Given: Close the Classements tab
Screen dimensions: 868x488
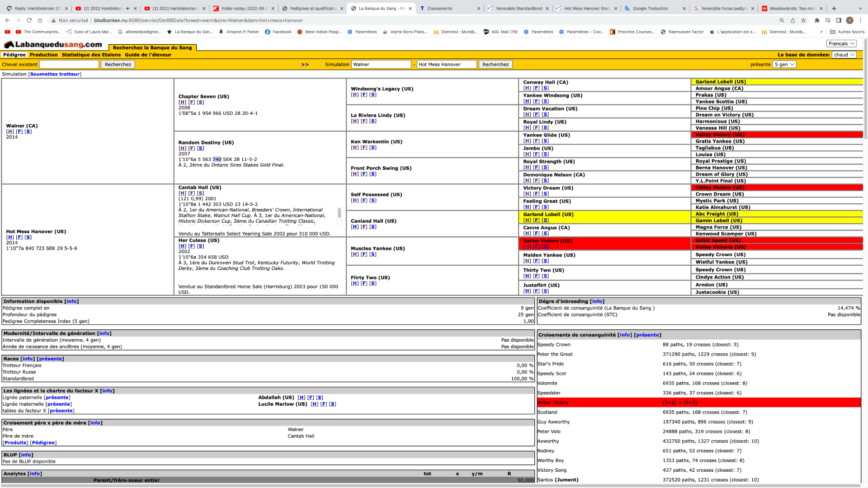Looking at the screenshot, I should (x=479, y=8).
